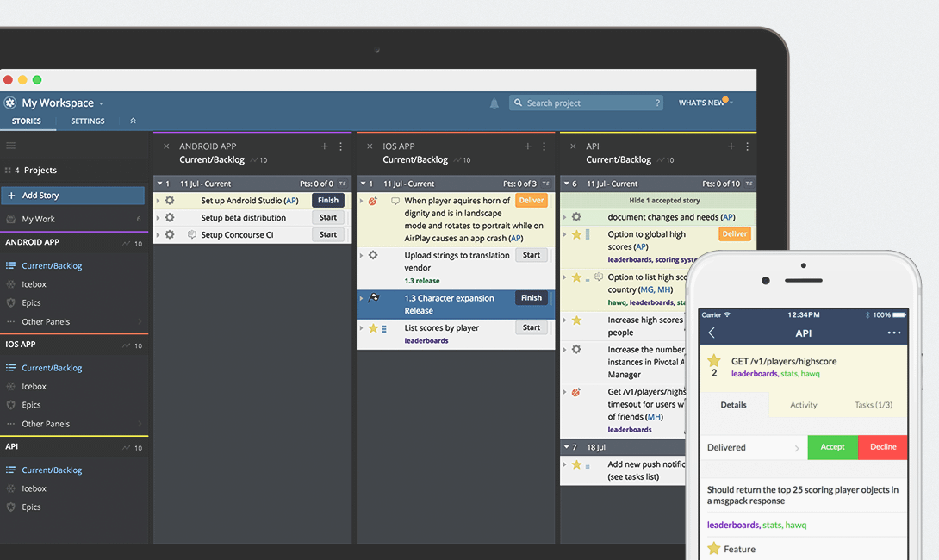This screenshot has height=560, width=939.
Task: Click gear icon on Upload strings story
Action: click(x=373, y=255)
